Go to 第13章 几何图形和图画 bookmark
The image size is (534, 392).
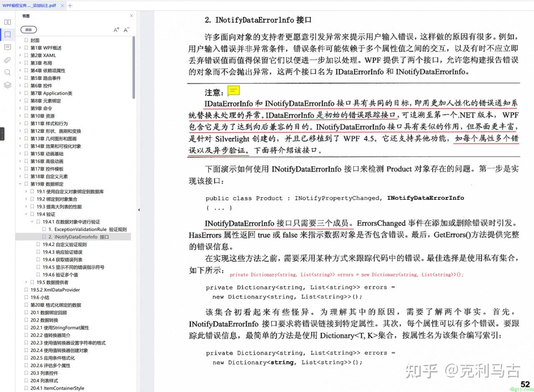(53, 138)
